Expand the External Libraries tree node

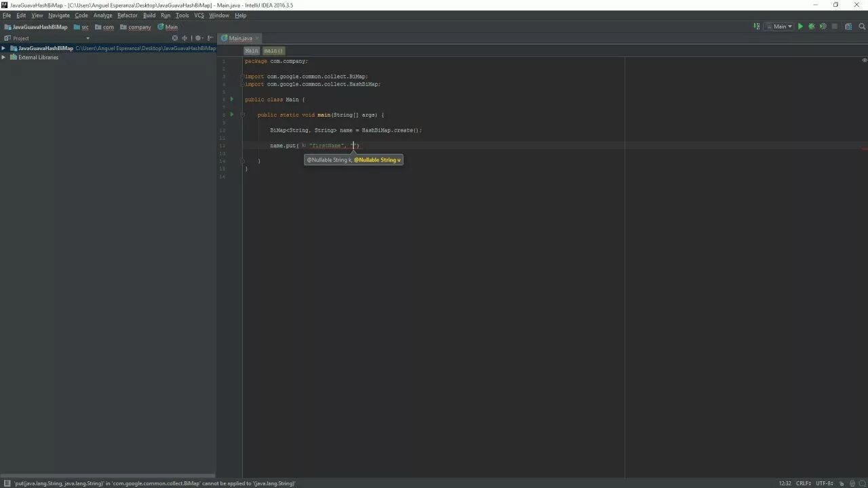pyautogui.click(x=3, y=57)
